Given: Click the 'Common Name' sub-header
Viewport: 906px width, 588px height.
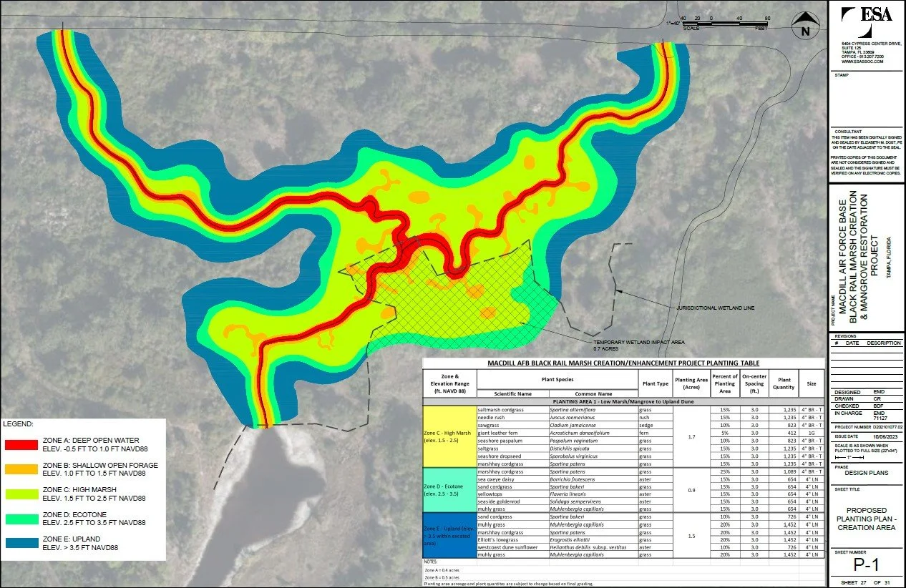Looking at the screenshot, I should click(595, 393).
